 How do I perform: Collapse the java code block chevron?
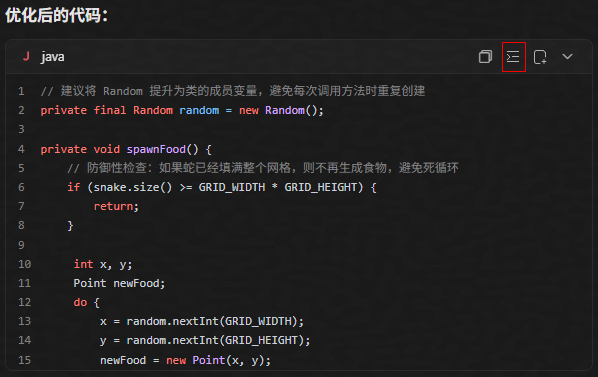tap(567, 56)
